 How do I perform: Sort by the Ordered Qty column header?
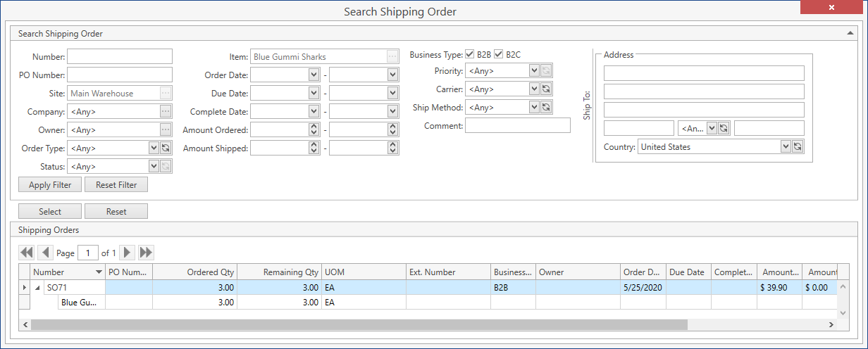[194, 272]
